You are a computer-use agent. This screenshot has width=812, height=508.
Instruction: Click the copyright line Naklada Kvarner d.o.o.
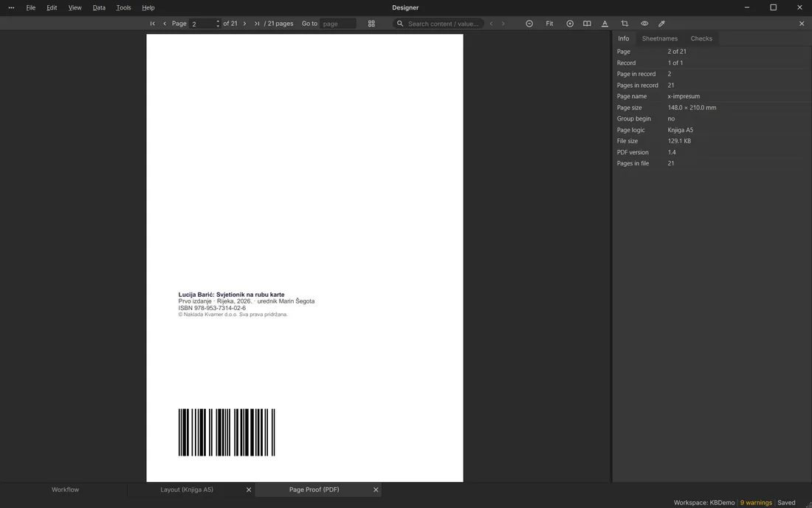click(233, 315)
